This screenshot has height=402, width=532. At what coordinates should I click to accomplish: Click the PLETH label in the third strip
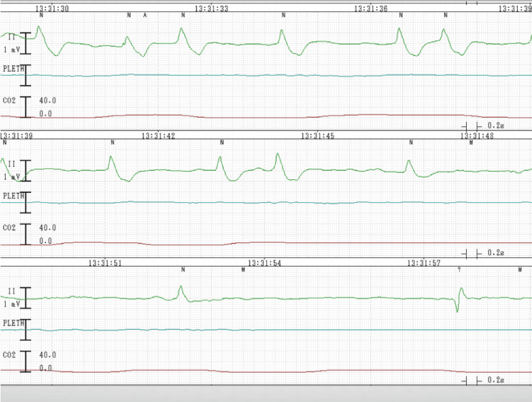coord(13,323)
